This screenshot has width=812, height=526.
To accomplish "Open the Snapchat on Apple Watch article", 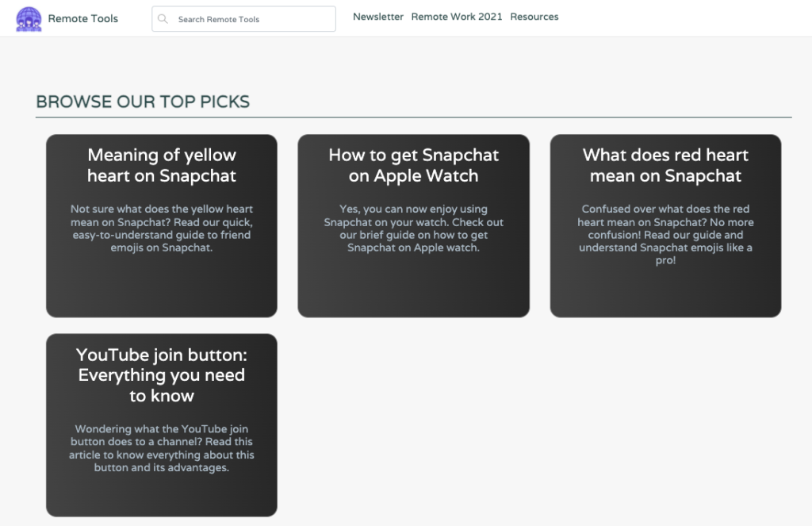I will pyautogui.click(x=413, y=165).
